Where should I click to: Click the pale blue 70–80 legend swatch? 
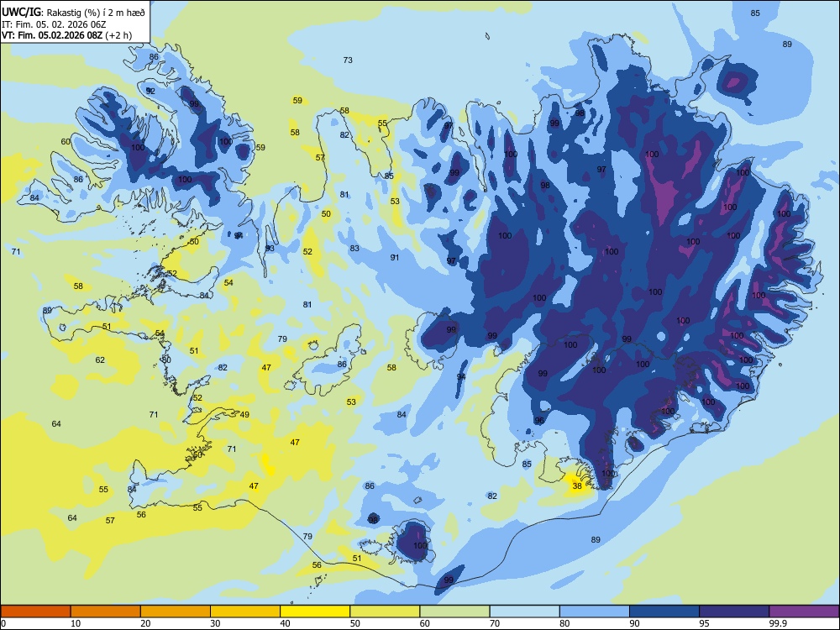coord(524,612)
